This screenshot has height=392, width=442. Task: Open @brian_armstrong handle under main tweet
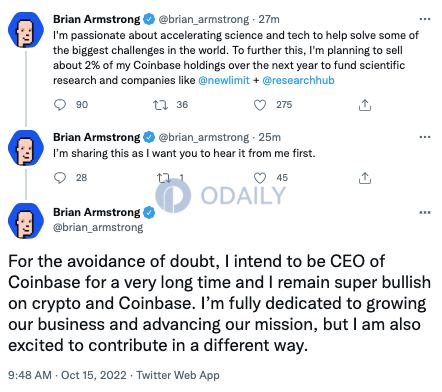(x=98, y=227)
